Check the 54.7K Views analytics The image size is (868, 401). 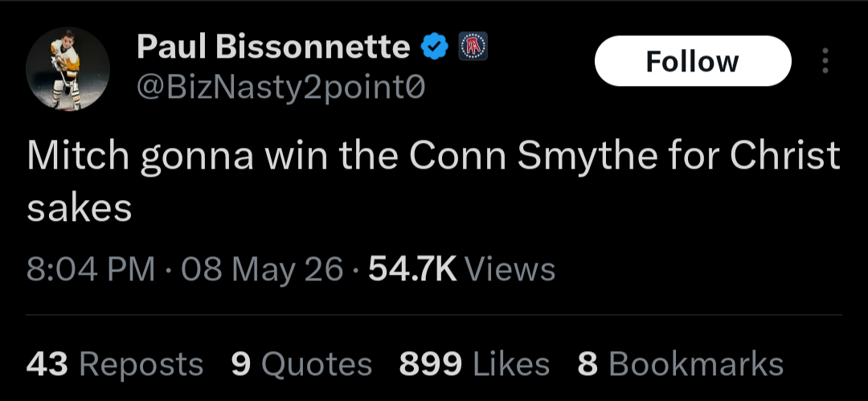(461, 270)
